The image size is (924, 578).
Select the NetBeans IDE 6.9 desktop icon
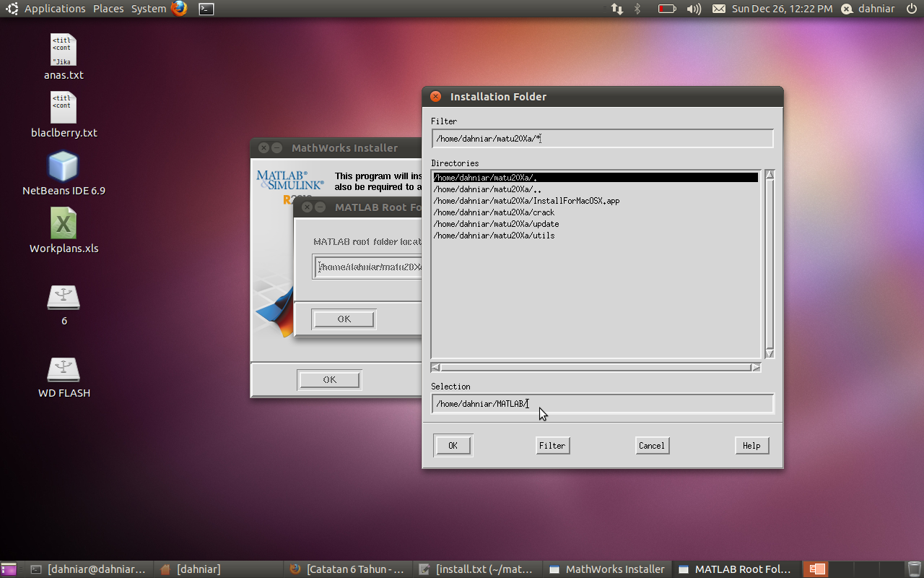click(64, 173)
